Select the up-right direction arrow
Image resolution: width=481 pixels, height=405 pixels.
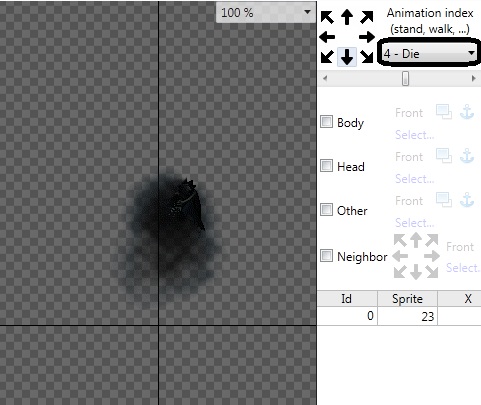coord(367,17)
